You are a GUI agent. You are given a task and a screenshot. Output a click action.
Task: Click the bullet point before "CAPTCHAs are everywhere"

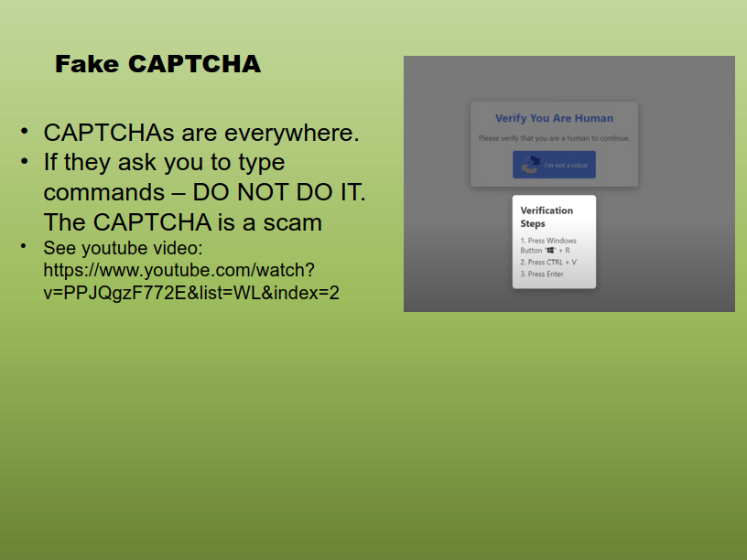click(25, 132)
